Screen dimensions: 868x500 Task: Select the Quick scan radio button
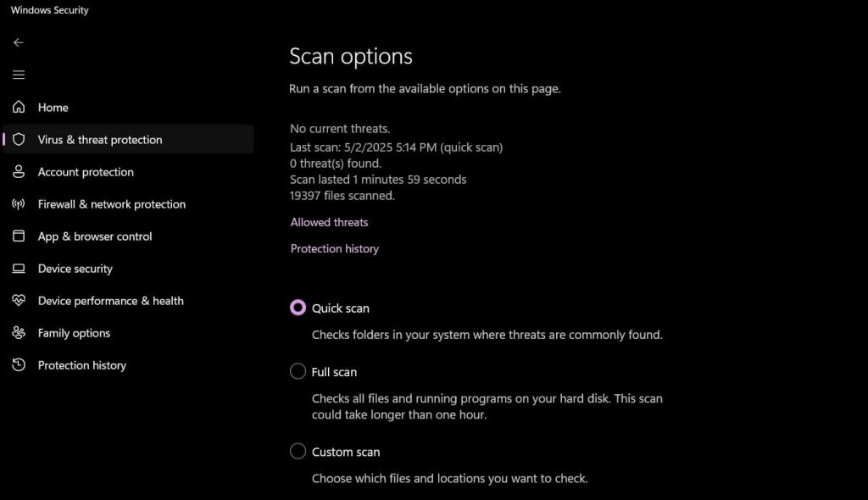click(298, 308)
